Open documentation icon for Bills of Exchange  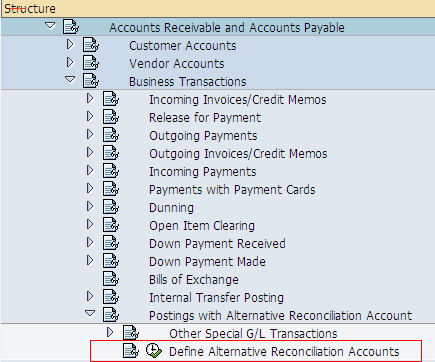click(111, 279)
